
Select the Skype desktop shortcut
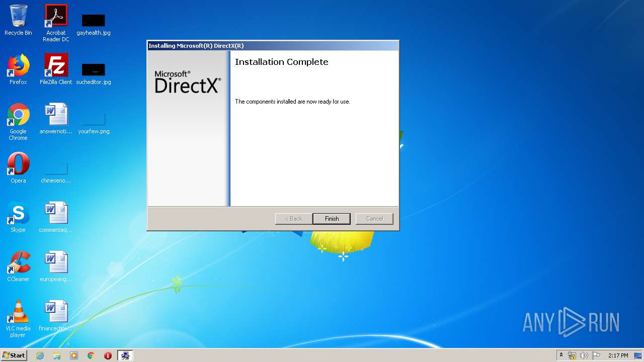(18, 217)
